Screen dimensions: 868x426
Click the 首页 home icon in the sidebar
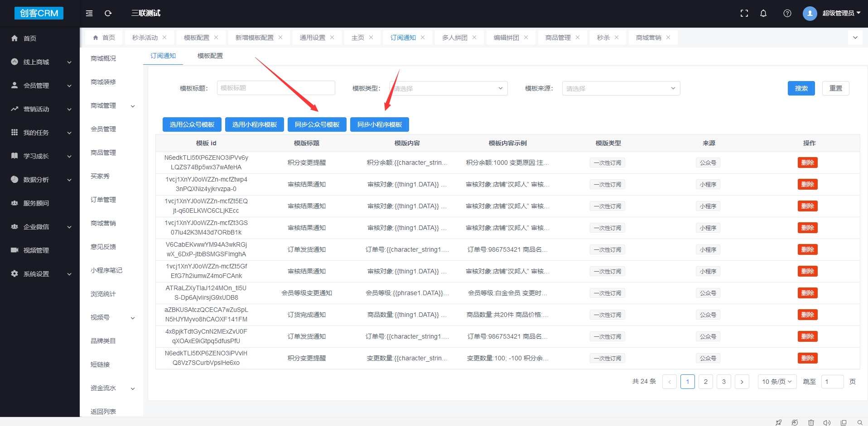pos(14,38)
